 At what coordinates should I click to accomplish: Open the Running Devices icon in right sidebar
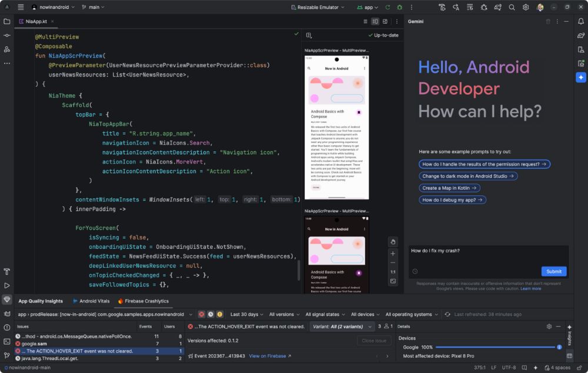(x=581, y=64)
